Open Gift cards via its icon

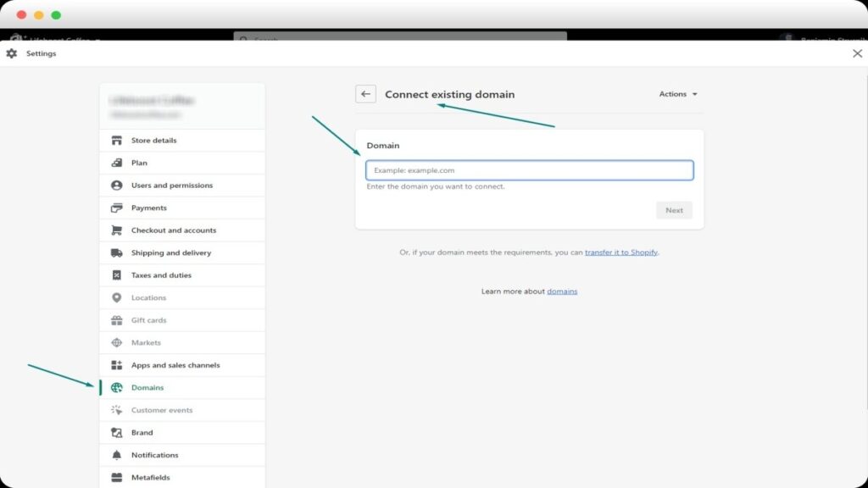click(116, 320)
